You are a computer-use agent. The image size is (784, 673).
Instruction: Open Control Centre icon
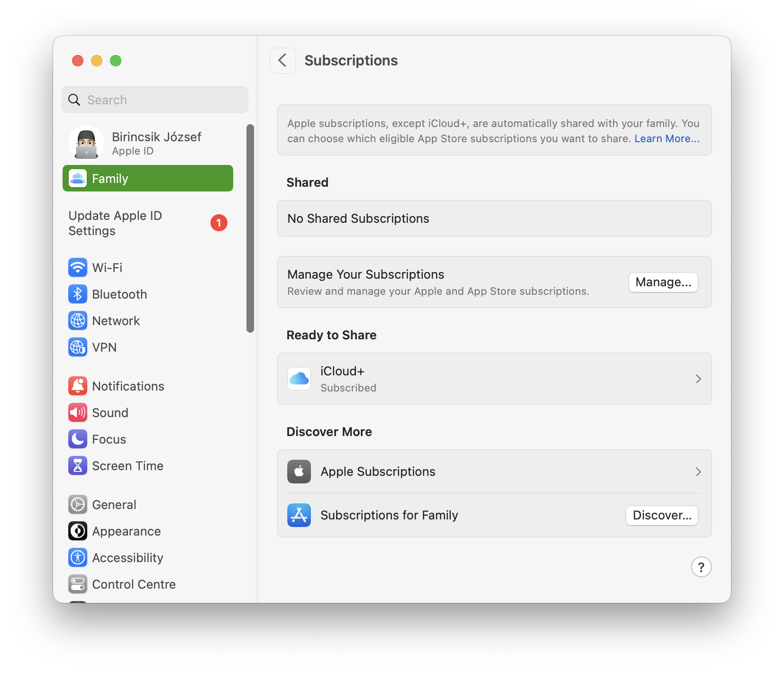pyautogui.click(x=78, y=584)
